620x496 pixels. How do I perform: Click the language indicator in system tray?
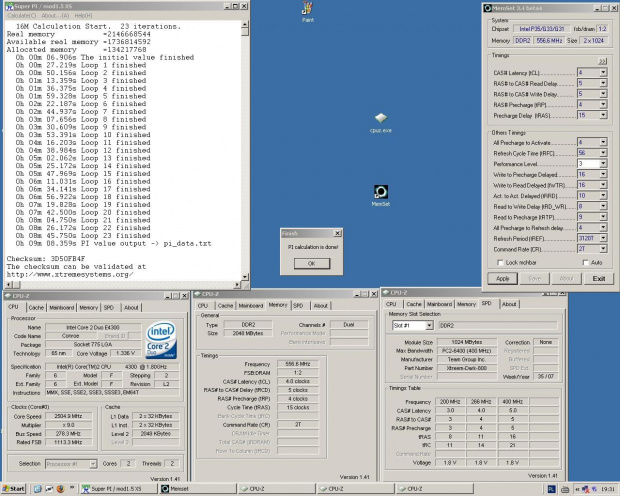coord(551,489)
